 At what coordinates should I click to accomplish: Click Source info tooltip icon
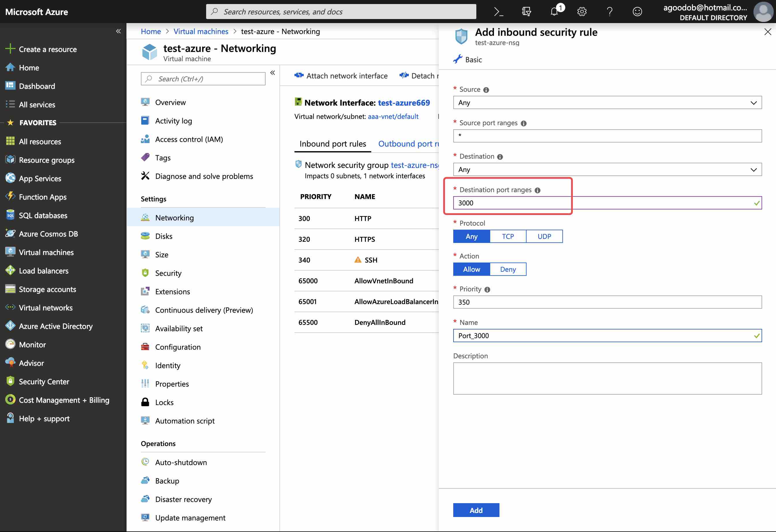tap(486, 90)
